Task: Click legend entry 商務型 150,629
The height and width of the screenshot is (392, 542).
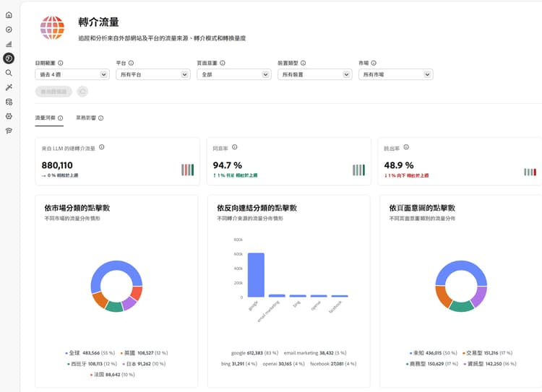Action: (x=431, y=364)
